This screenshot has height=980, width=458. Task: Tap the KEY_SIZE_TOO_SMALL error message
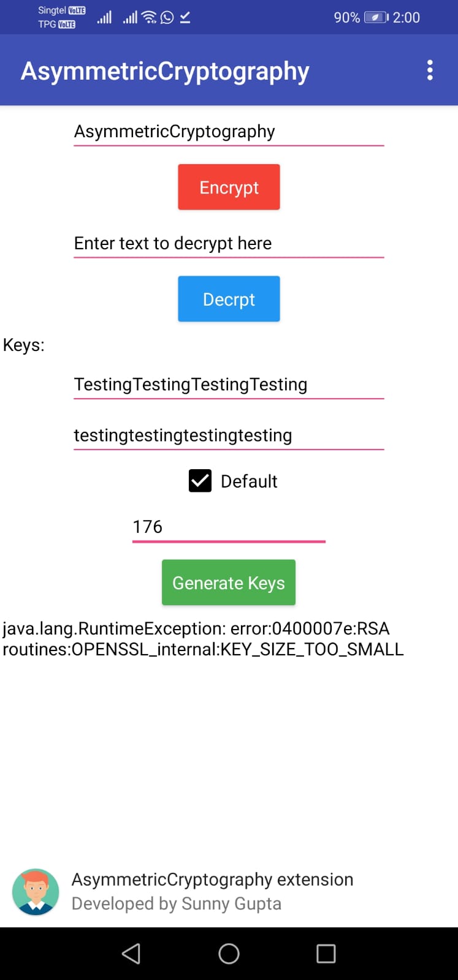tap(202, 639)
